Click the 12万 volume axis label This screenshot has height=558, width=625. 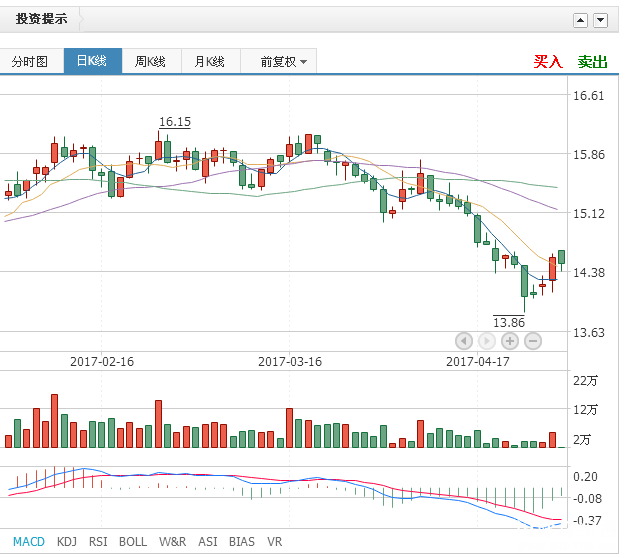(x=585, y=410)
